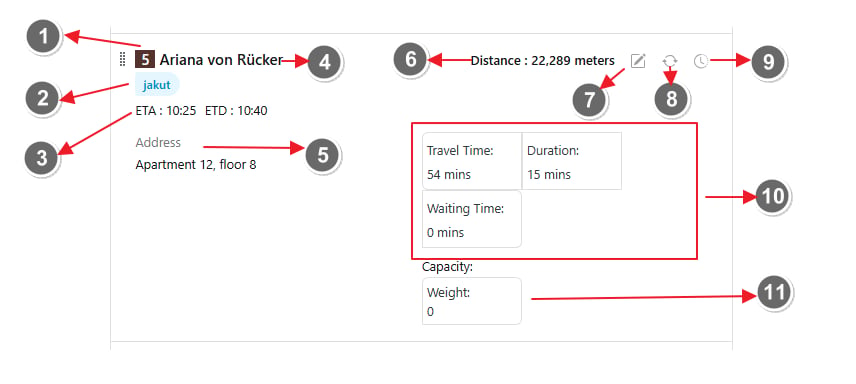
Task: Click the Duration 15 mins box
Action: click(572, 161)
